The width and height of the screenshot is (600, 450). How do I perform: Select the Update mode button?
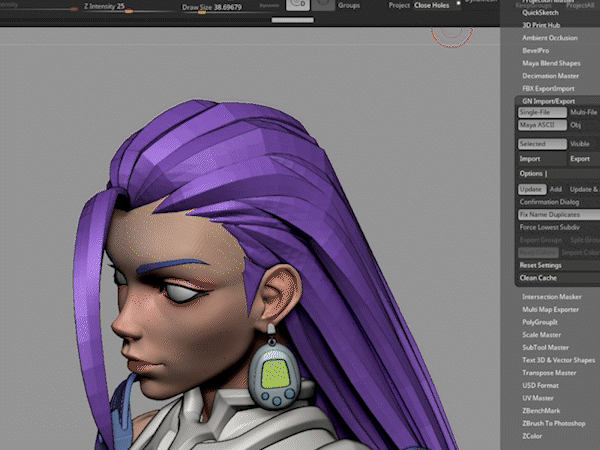pyautogui.click(x=532, y=189)
